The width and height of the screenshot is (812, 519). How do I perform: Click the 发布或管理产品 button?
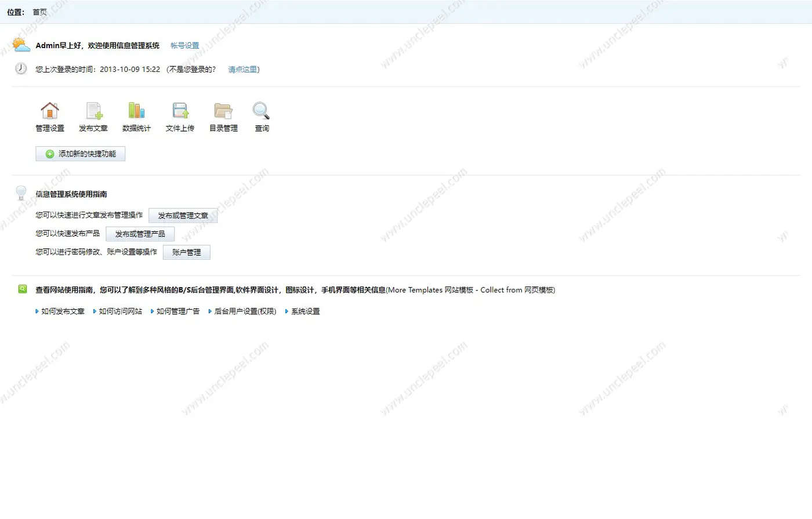[x=140, y=234]
